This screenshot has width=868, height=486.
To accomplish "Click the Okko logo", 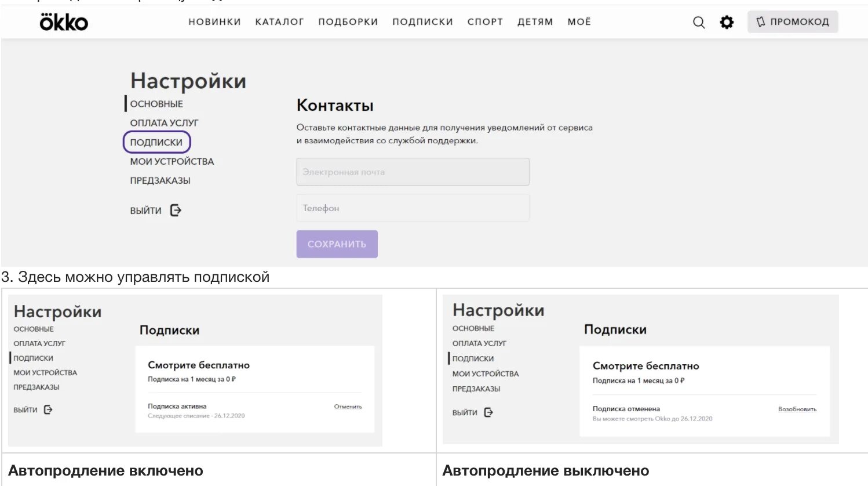I will click(64, 22).
